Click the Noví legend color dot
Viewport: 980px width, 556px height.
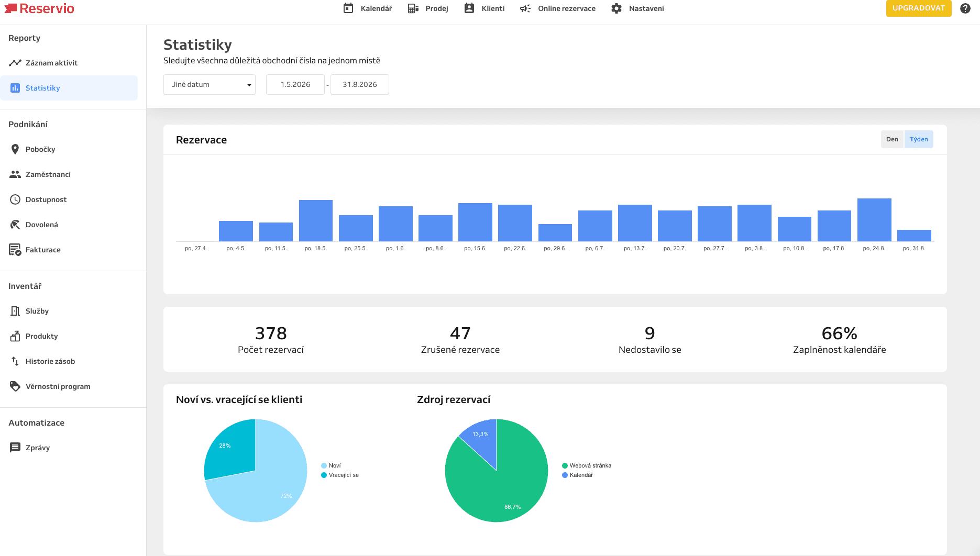coord(324,465)
